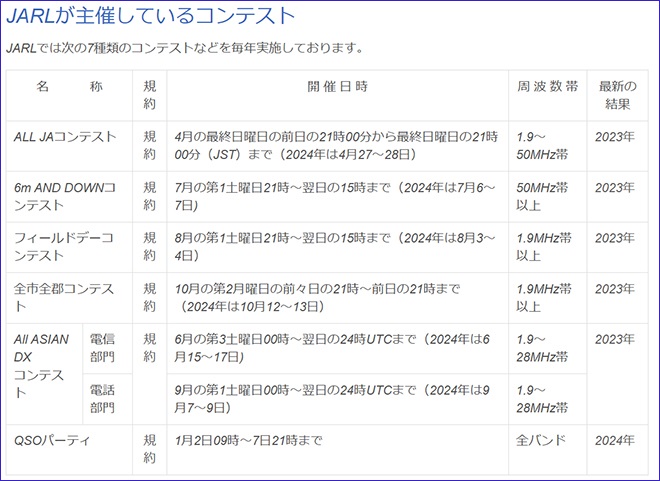
Task: Click the 周波数帯 column header
Action: pyautogui.click(x=548, y=96)
